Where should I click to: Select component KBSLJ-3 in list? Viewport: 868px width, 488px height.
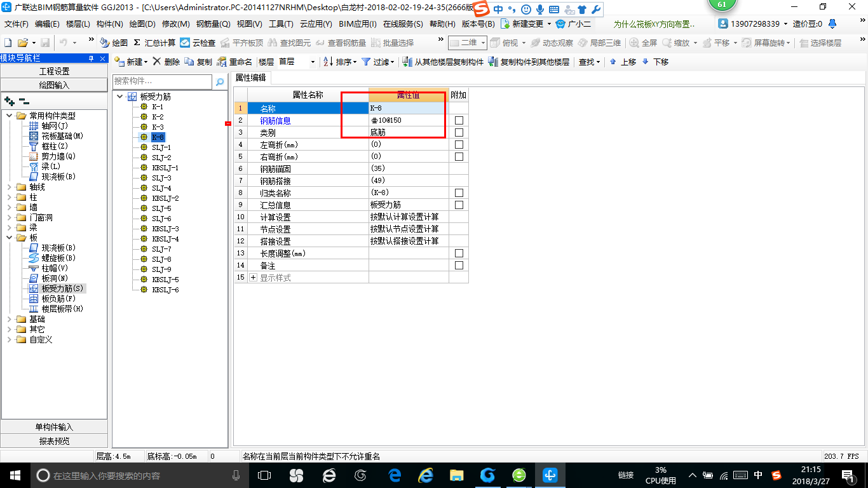pos(165,229)
